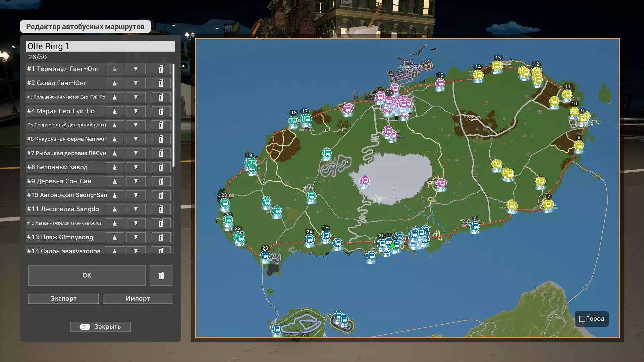Image resolution: width=644 pixels, height=362 pixels.
Task: Move stop #10 Автовокзал Seong-San down
Action: click(136, 195)
